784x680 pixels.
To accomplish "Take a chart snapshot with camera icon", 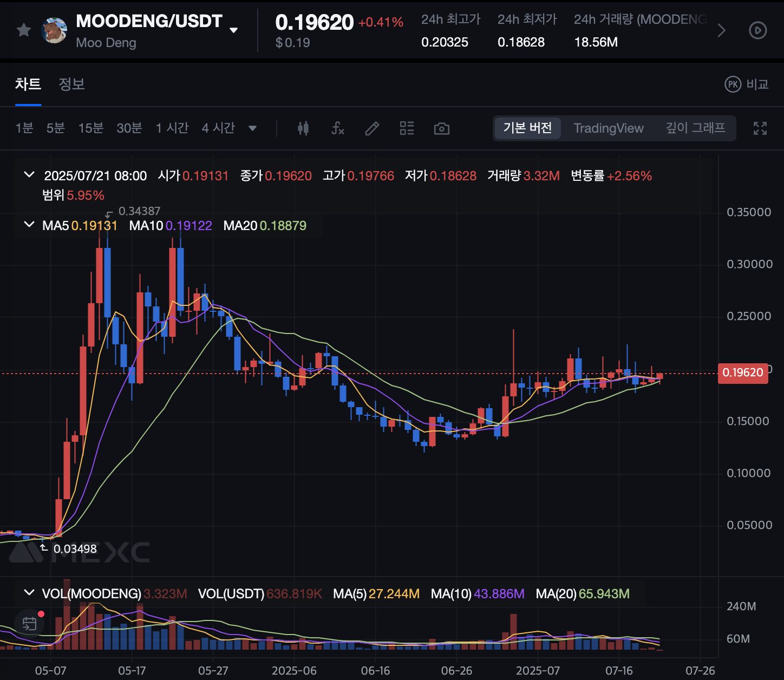I will [x=442, y=129].
